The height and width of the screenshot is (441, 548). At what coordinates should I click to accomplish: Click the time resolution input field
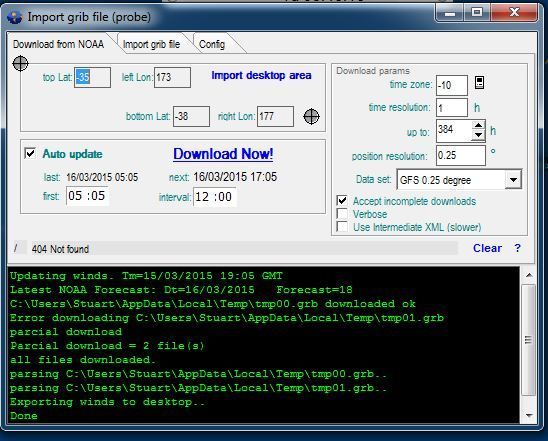(452, 107)
